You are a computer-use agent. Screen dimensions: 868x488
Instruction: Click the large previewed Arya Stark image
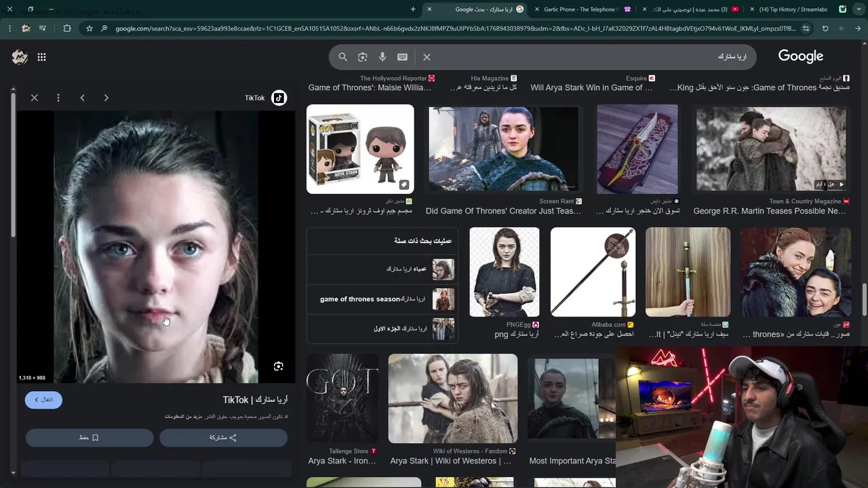[156, 247]
